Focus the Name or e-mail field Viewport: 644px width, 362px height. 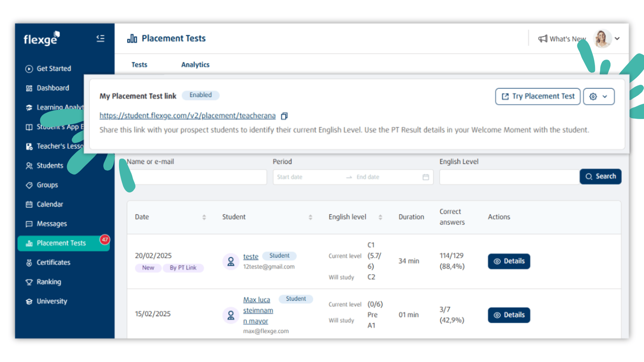click(197, 177)
